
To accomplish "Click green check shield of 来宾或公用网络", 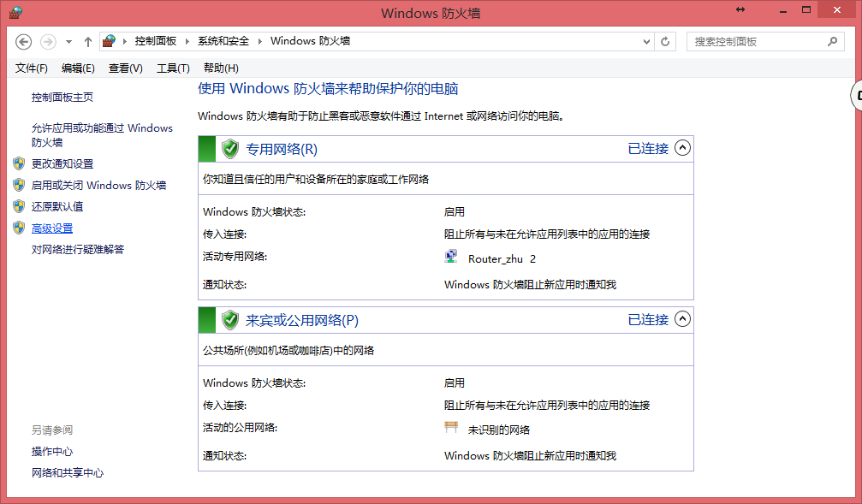I will click(230, 319).
